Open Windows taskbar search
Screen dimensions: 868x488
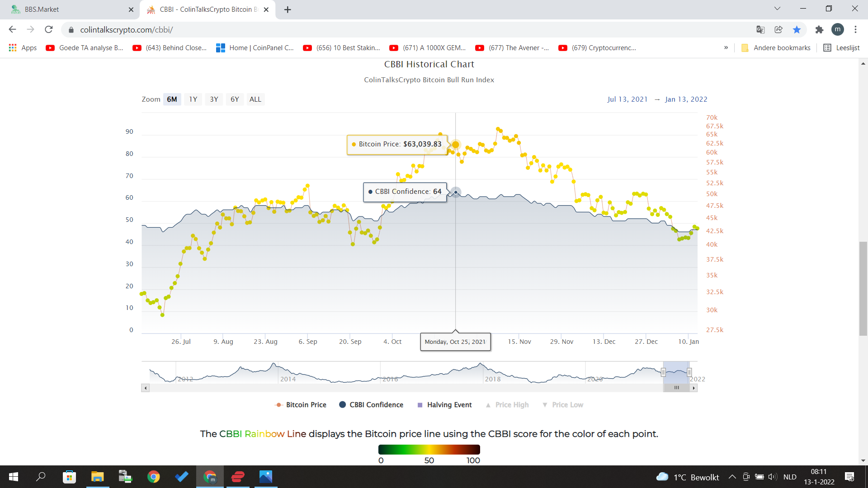tap(41, 477)
